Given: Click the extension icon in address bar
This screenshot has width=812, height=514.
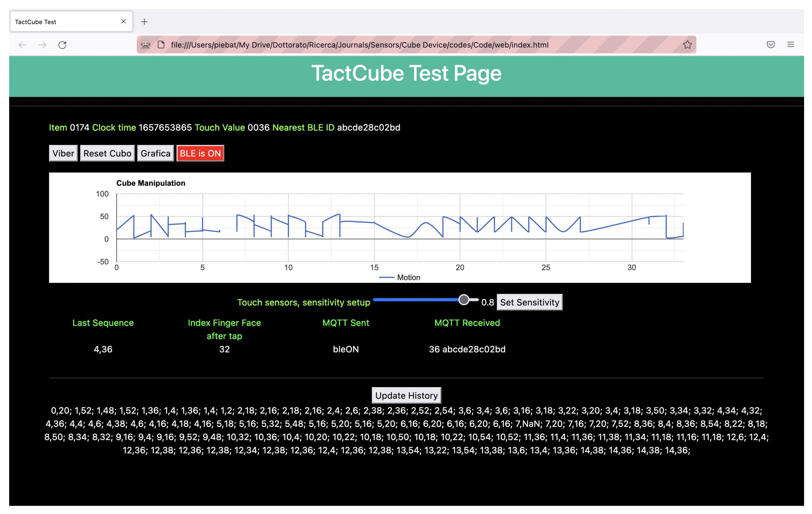Looking at the screenshot, I should [x=146, y=45].
